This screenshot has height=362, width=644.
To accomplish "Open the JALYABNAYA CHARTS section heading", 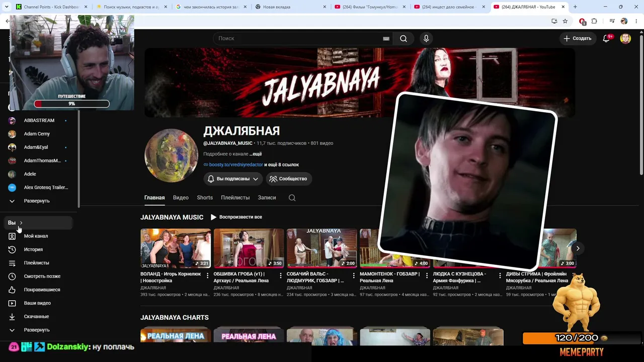I will (x=174, y=318).
